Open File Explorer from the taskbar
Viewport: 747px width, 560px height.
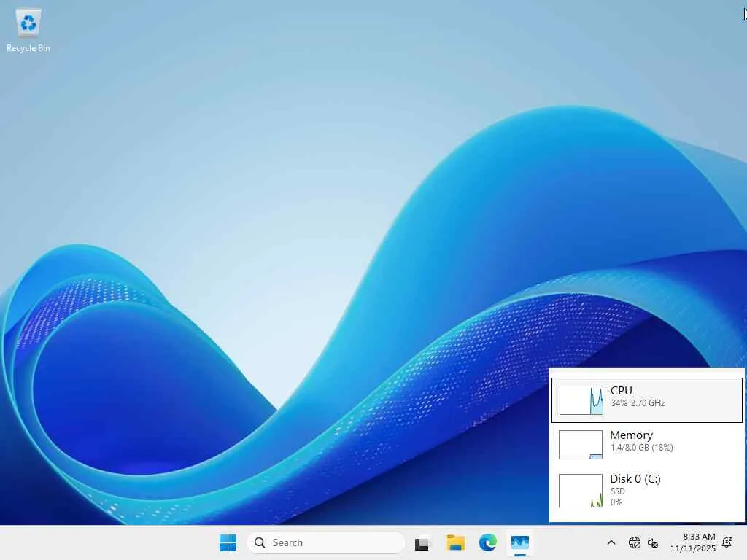pyautogui.click(x=455, y=542)
